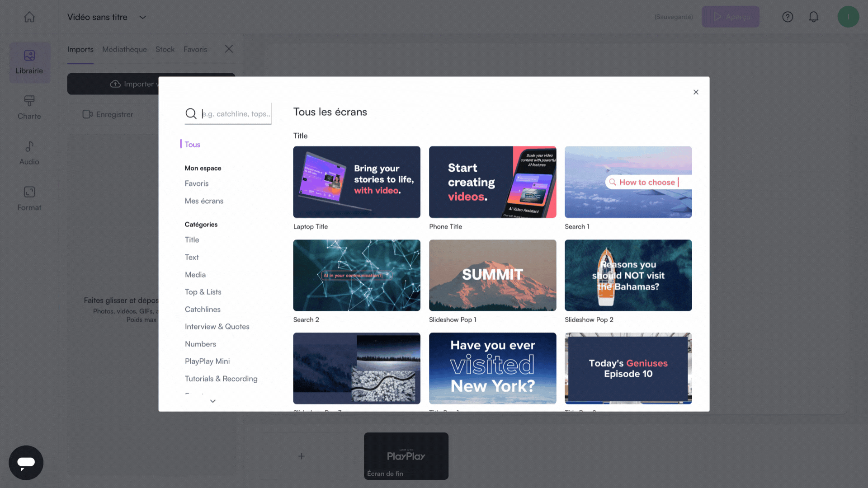The image size is (868, 488).
Task: Click the Enregistrer record button
Action: click(x=108, y=114)
